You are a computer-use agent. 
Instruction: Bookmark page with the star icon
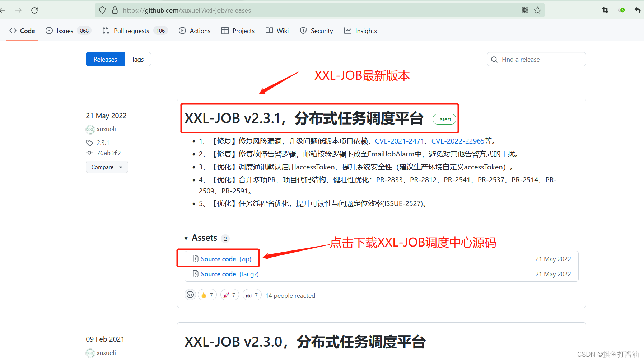pos(538,10)
